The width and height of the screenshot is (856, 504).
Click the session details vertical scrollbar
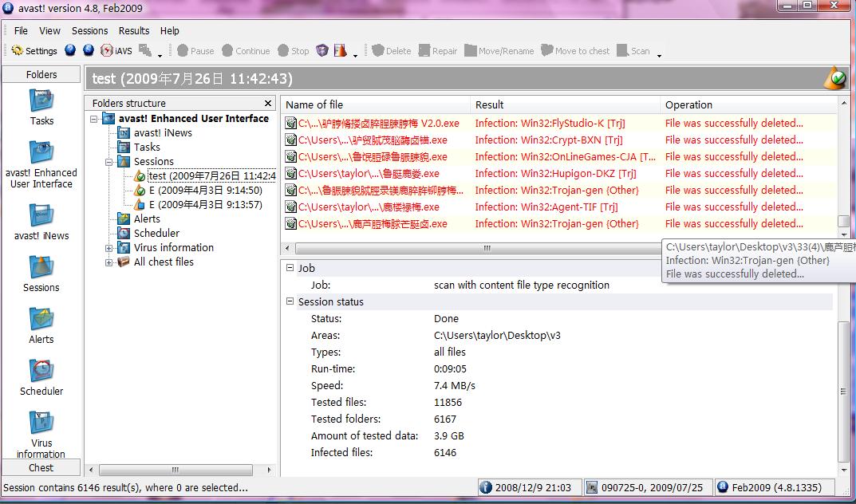[844, 392]
